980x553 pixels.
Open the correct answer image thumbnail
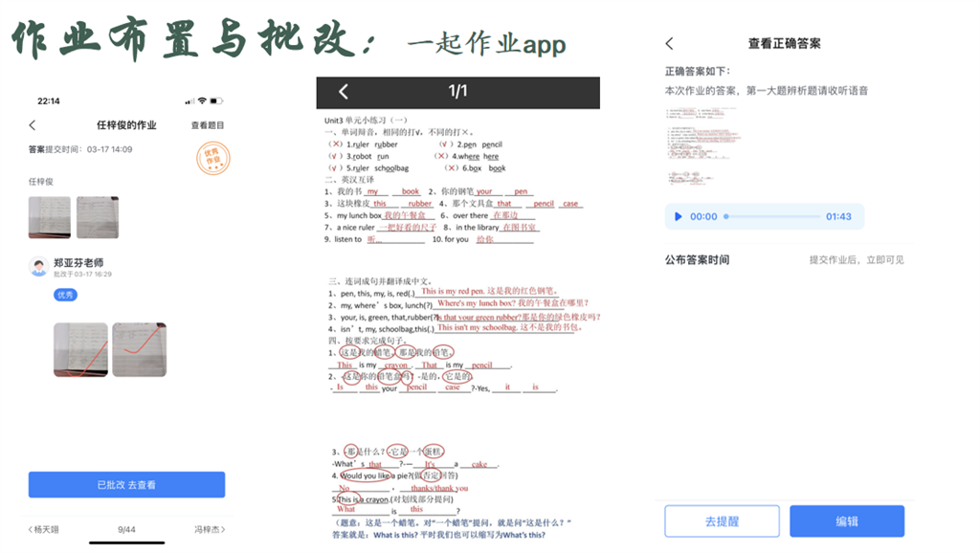coord(702,146)
